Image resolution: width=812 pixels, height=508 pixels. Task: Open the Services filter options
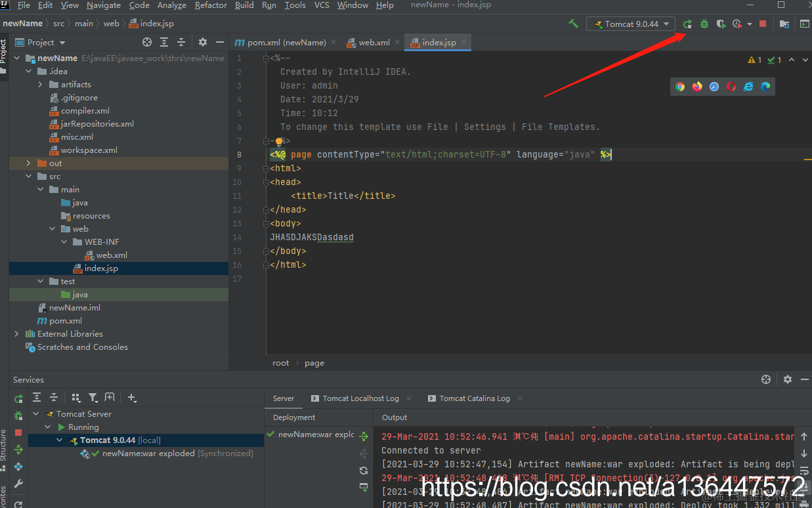[93, 397]
